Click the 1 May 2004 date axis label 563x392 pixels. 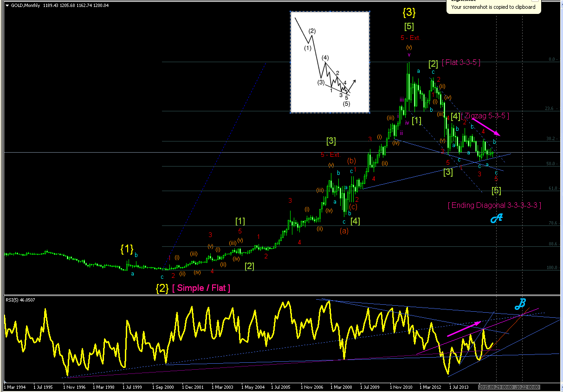(x=253, y=386)
